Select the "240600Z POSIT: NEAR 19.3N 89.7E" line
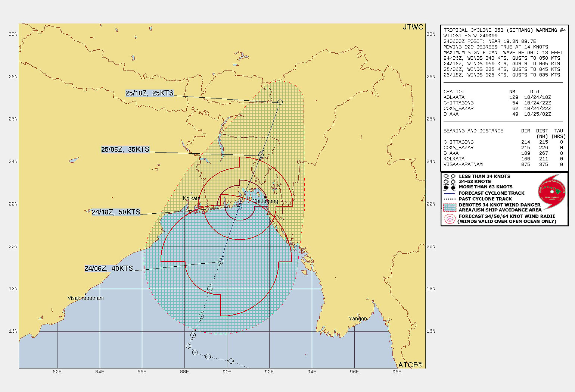The width and height of the screenshot is (575, 392). [x=490, y=41]
